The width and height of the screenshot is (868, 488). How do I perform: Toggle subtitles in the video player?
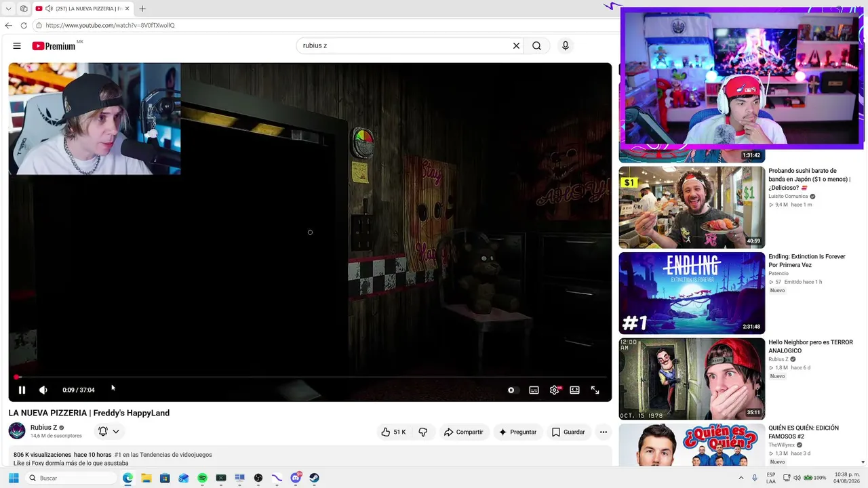(x=534, y=390)
